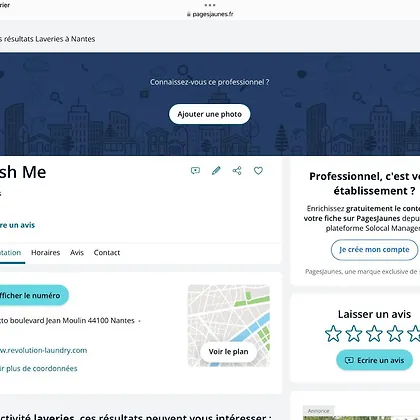Select the third rating star
The image size is (420, 420).
(x=374, y=334)
